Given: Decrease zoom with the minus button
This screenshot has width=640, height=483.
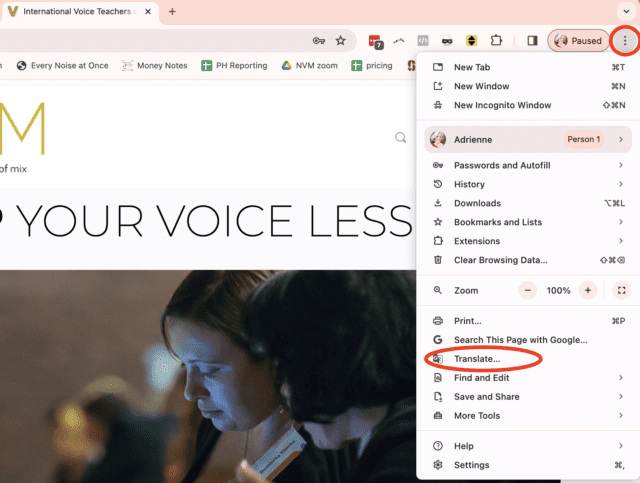Looking at the screenshot, I should click(x=528, y=290).
